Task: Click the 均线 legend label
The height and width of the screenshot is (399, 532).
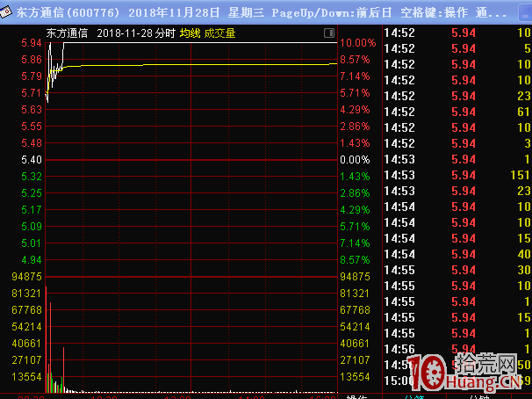Action: click(190, 33)
